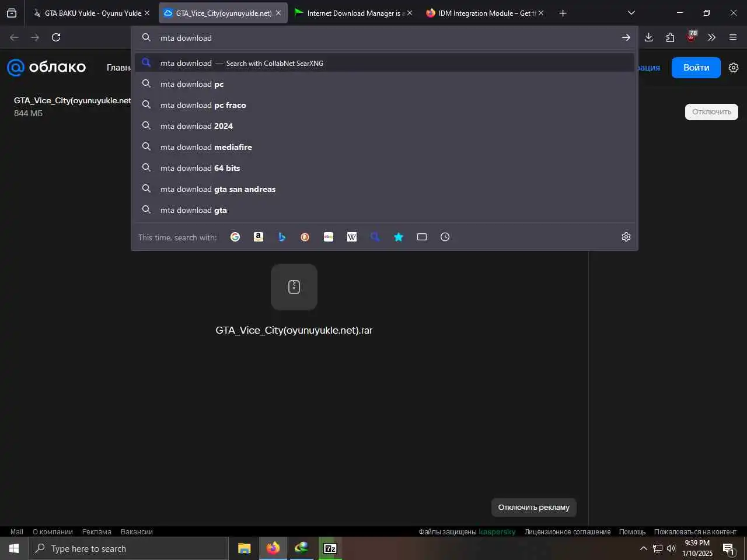
Task: Open the О компании footer link
Action: tap(53, 531)
